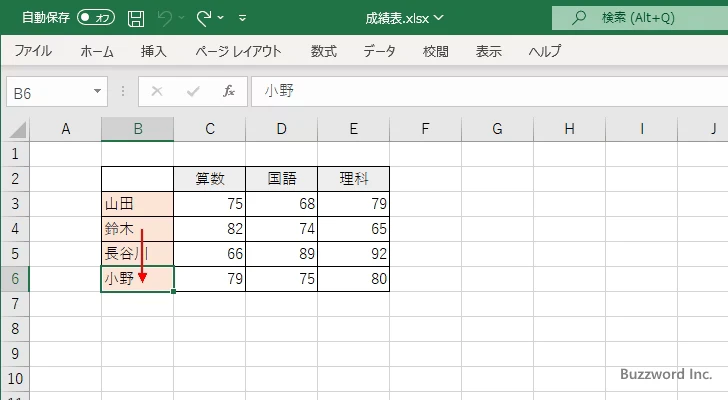Open the ファイル menu tab
The image size is (728, 400).
(x=33, y=51)
